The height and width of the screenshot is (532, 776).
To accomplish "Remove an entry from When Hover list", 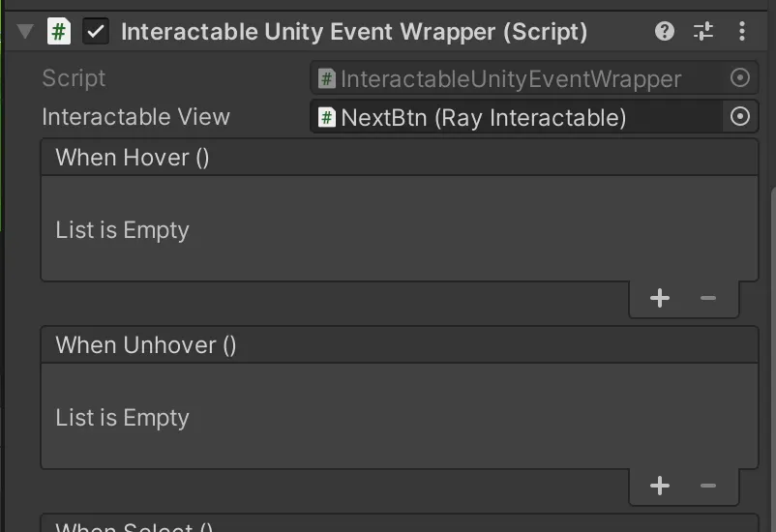I will (x=708, y=298).
